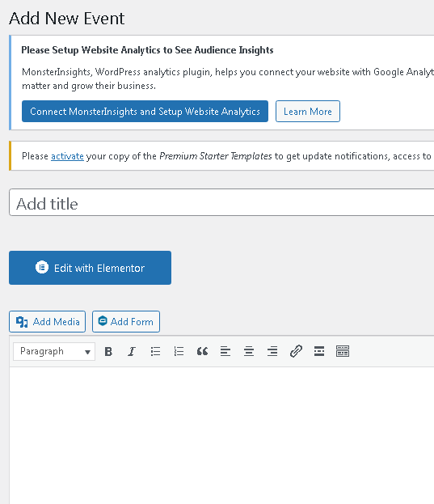Insert a numbered list

point(179,351)
